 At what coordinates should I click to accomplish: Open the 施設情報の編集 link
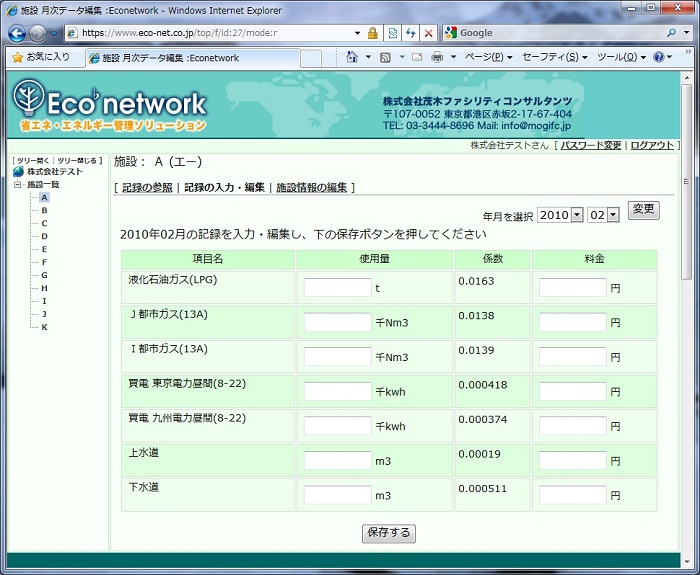click(312, 188)
